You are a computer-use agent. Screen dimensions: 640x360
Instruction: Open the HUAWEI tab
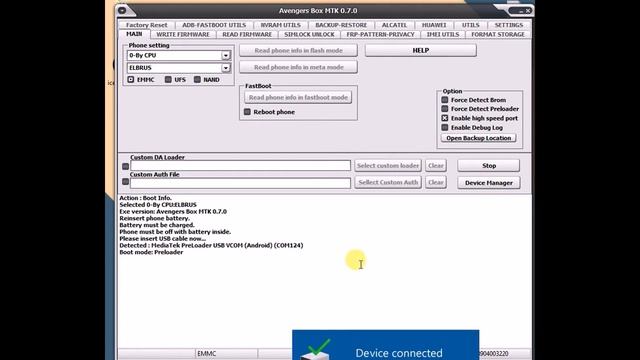(434, 25)
